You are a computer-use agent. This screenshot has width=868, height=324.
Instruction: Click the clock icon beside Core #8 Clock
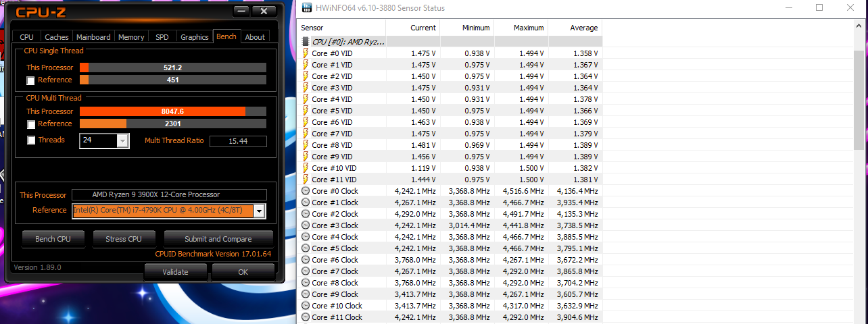(306, 283)
